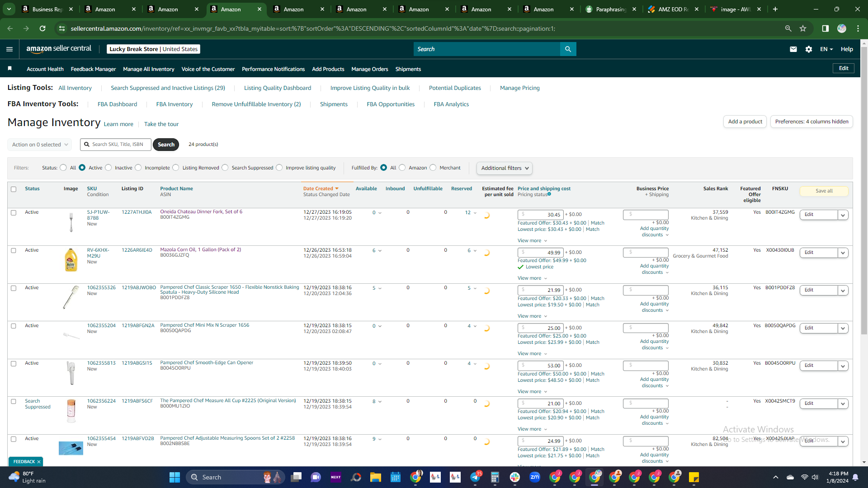This screenshot has height=488, width=868.
Task: Open the Edit dropdown arrow for Mazola Corn Oil
Action: coord(843,253)
